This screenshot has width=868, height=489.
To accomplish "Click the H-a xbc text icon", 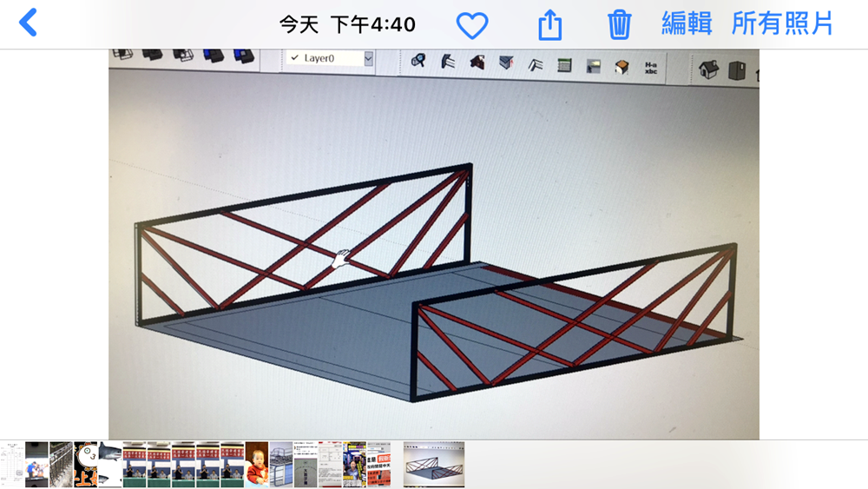I will pyautogui.click(x=650, y=67).
